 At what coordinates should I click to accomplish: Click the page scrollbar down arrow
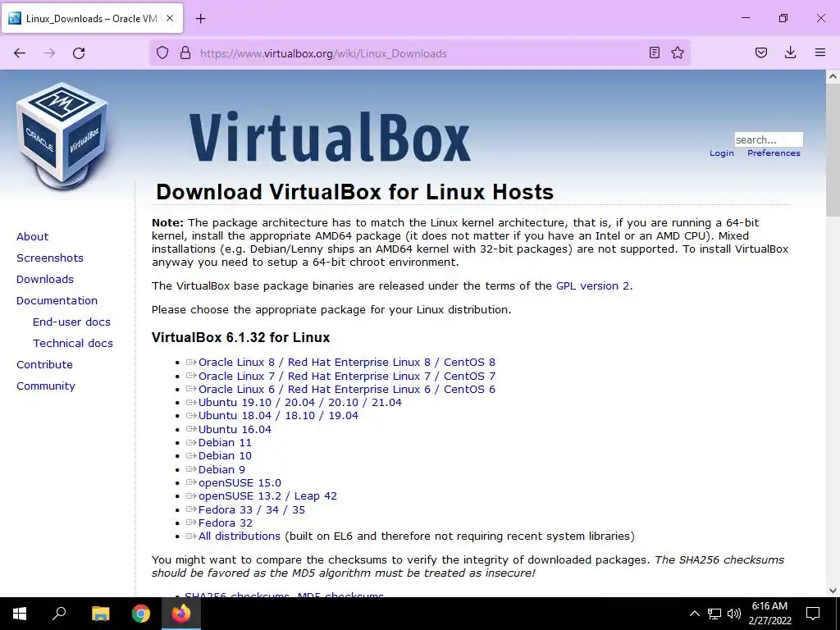click(833, 591)
